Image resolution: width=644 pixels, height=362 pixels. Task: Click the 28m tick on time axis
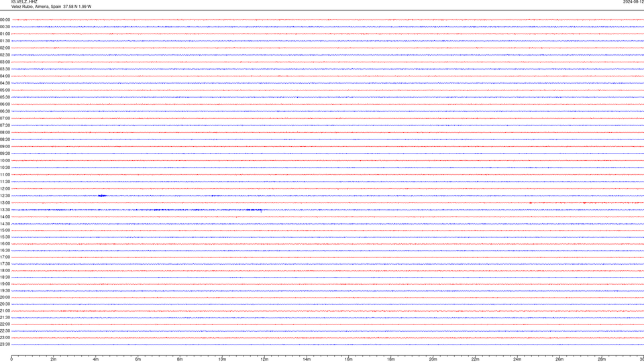tap(602, 359)
